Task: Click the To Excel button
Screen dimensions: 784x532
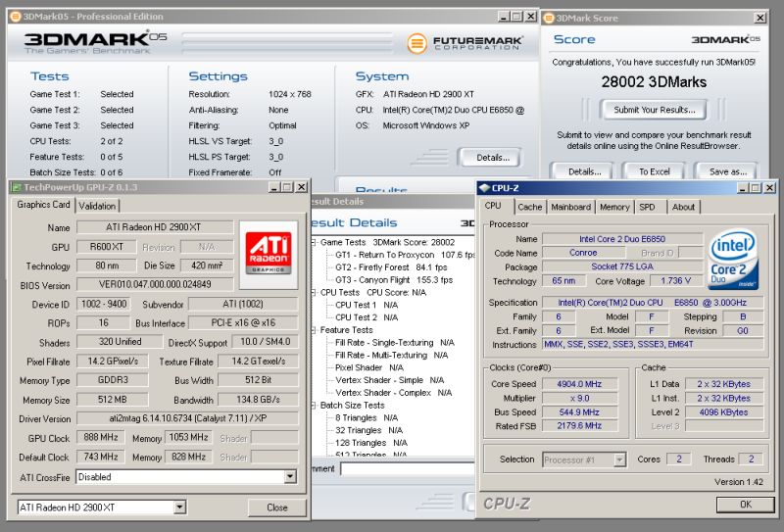Action: pos(654,171)
